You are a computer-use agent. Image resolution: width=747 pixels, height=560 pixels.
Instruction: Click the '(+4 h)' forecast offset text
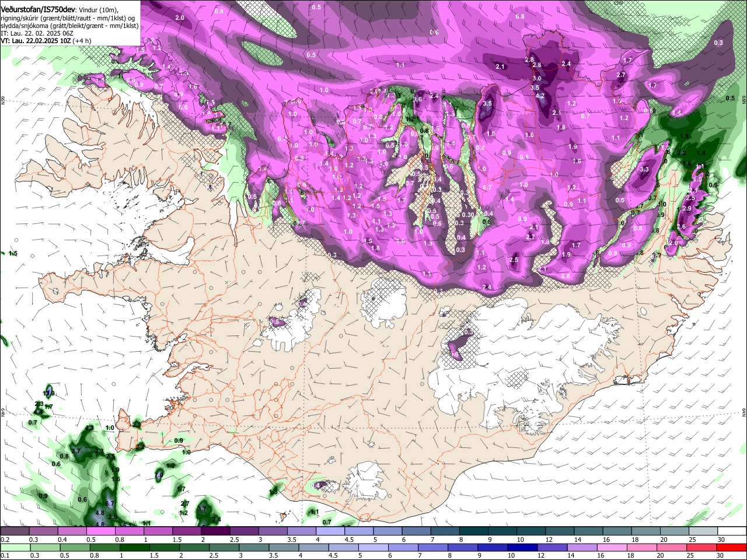pyautogui.click(x=81, y=41)
